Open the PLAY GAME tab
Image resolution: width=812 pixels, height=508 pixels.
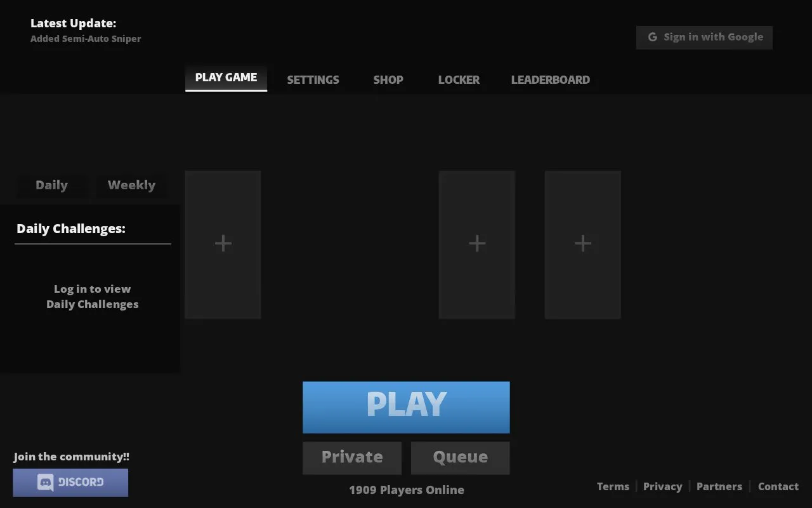226,78
